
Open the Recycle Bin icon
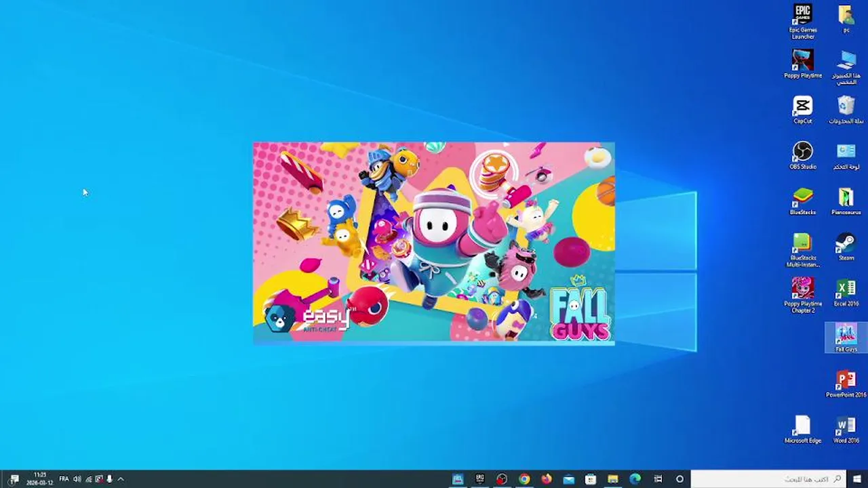[x=846, y=110]
